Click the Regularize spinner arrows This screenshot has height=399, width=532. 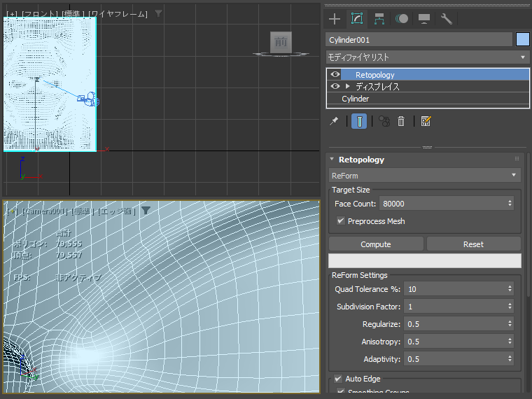[510, 324]
